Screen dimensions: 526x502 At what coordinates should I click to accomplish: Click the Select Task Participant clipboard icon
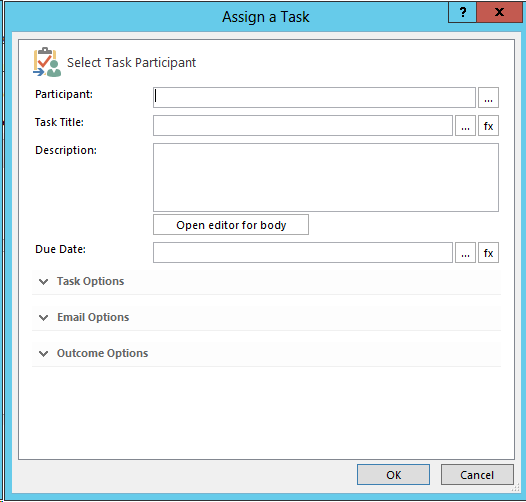click(47, 62)
